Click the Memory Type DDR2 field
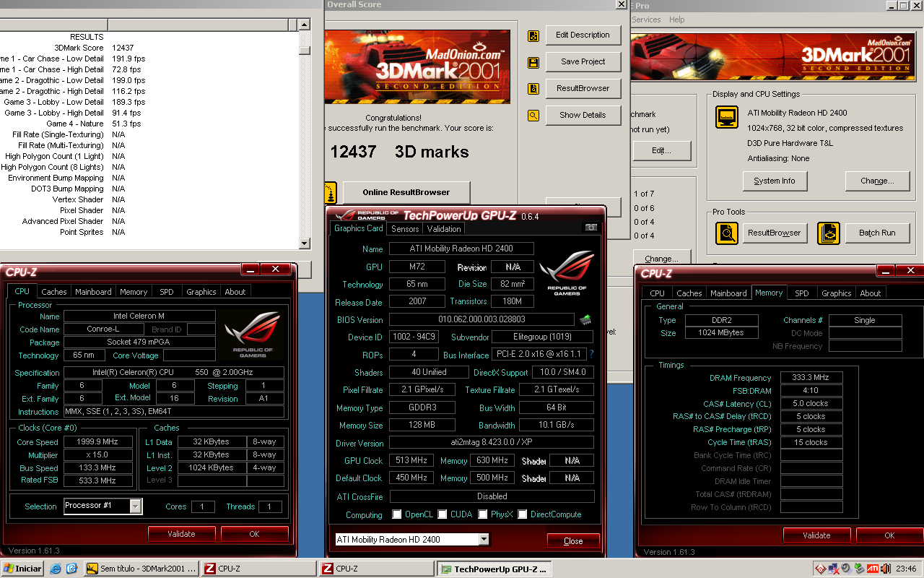 [722, 320]
